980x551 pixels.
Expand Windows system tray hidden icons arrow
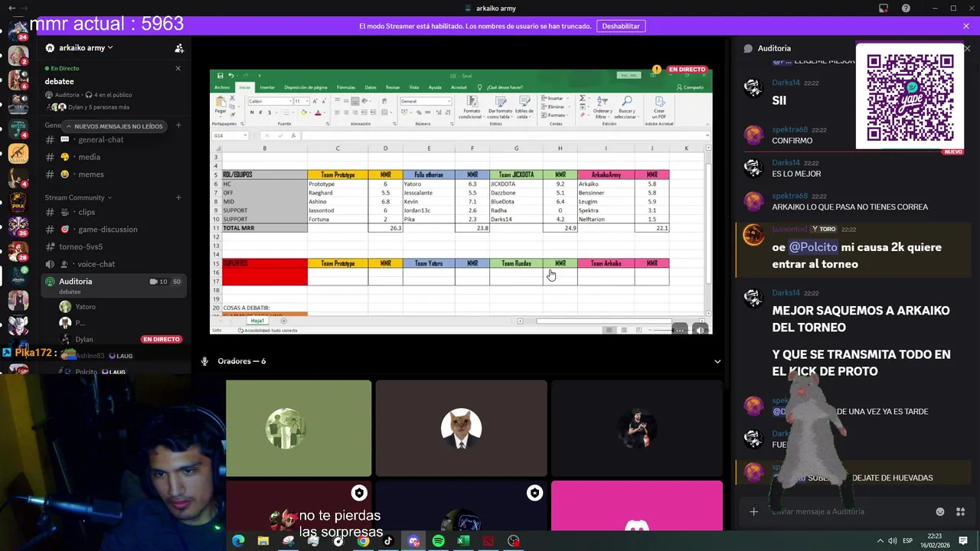click(880, 541)
